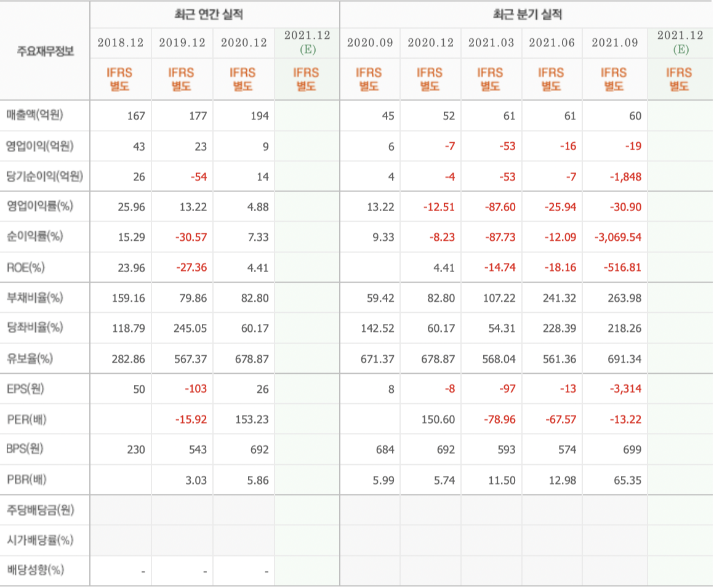Click the reserve ratio value 691.34
Screen dimensions: 714x588
[625, 360]
